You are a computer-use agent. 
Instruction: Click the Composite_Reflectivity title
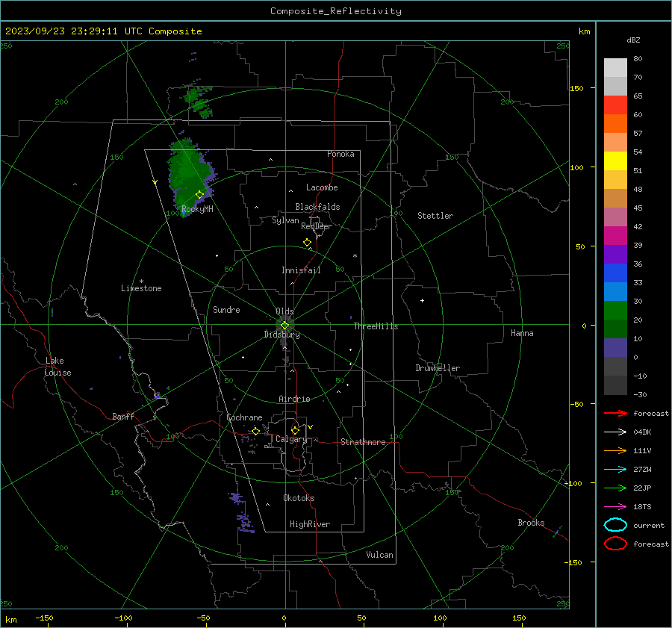coord(335,11)
